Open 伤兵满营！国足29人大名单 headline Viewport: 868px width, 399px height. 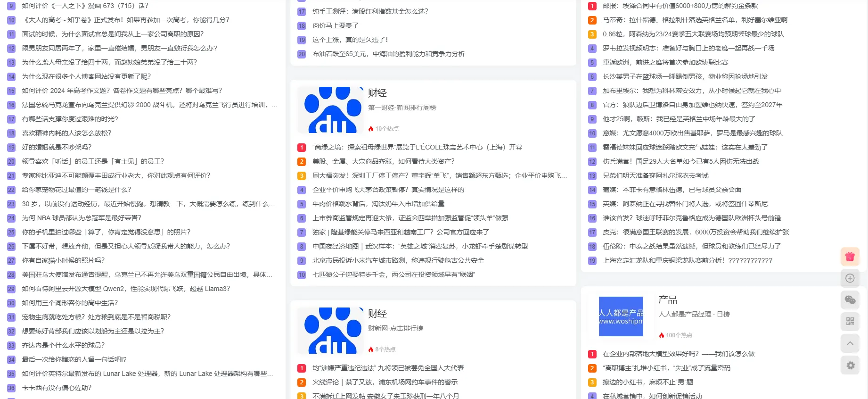point(681,161)
